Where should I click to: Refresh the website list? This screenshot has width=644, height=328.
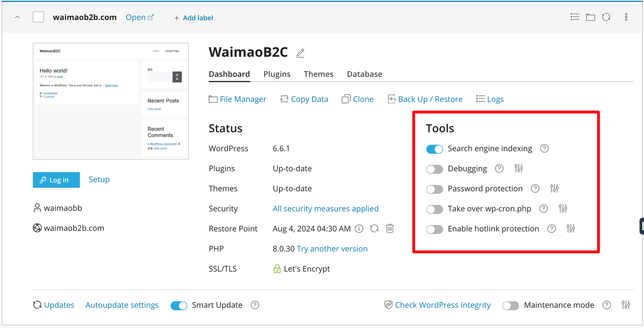pos(606,17)
